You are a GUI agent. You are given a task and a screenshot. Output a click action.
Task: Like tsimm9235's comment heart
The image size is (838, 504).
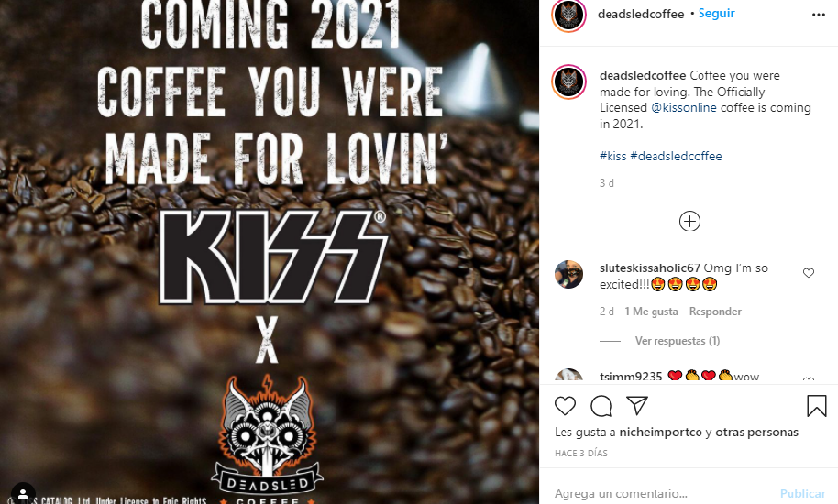click(809, 379)
